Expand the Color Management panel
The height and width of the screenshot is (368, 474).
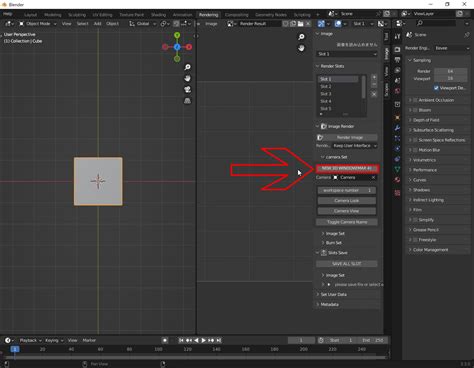click(430, 250)
